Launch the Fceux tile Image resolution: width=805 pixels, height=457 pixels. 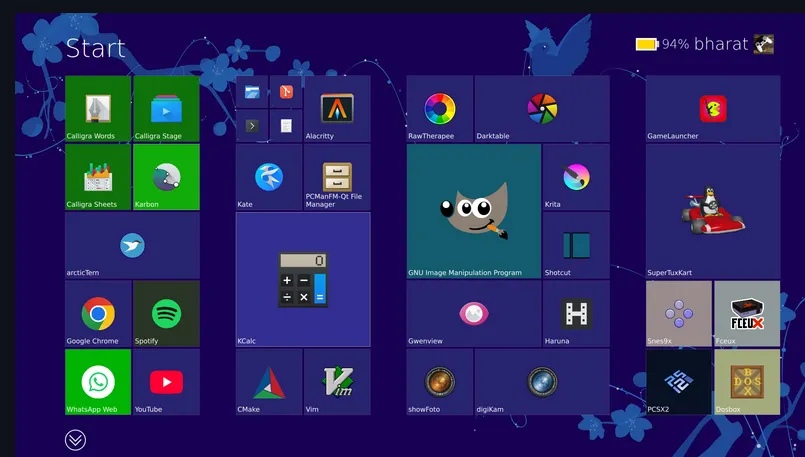click(x=747, y=313)
